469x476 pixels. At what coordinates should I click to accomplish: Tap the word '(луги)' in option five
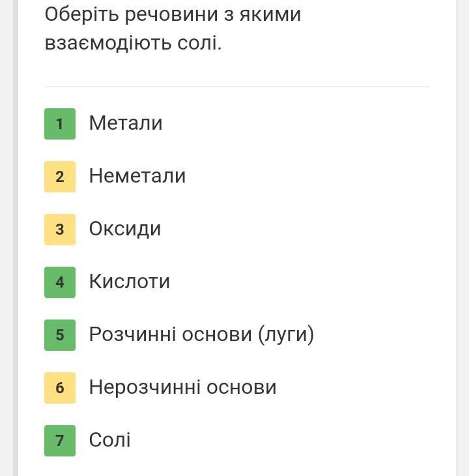coord(286,335)
